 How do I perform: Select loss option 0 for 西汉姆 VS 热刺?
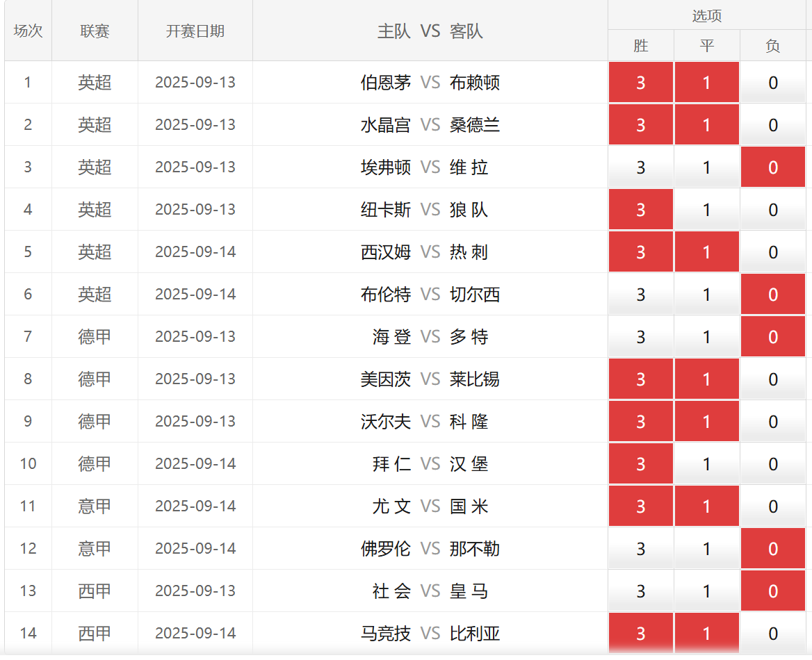(773, 252)
